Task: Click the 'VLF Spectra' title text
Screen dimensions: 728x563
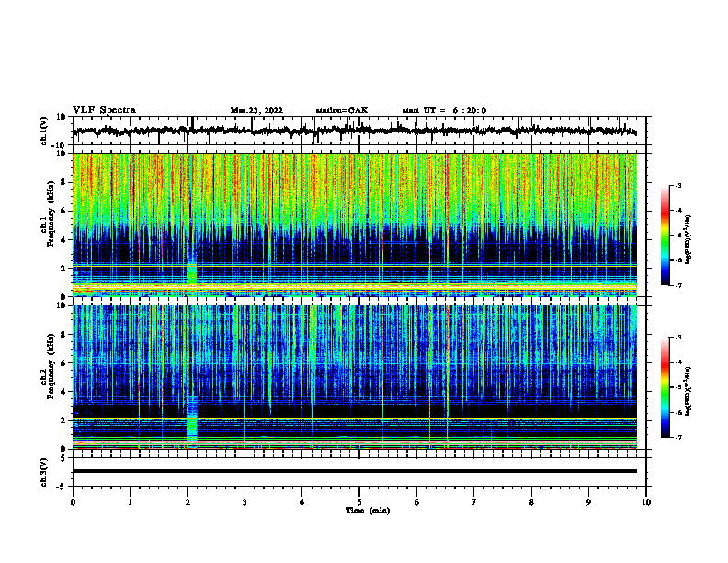Action: (104, 110)
